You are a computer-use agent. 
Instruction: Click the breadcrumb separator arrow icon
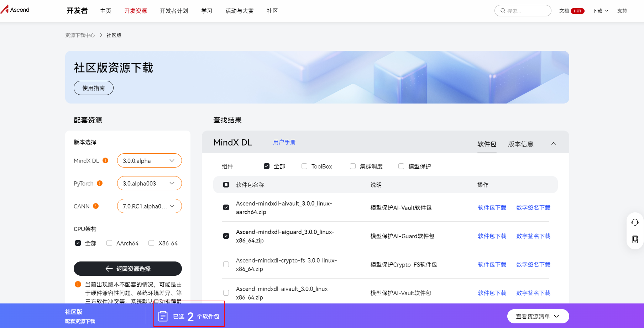point(101,35)
